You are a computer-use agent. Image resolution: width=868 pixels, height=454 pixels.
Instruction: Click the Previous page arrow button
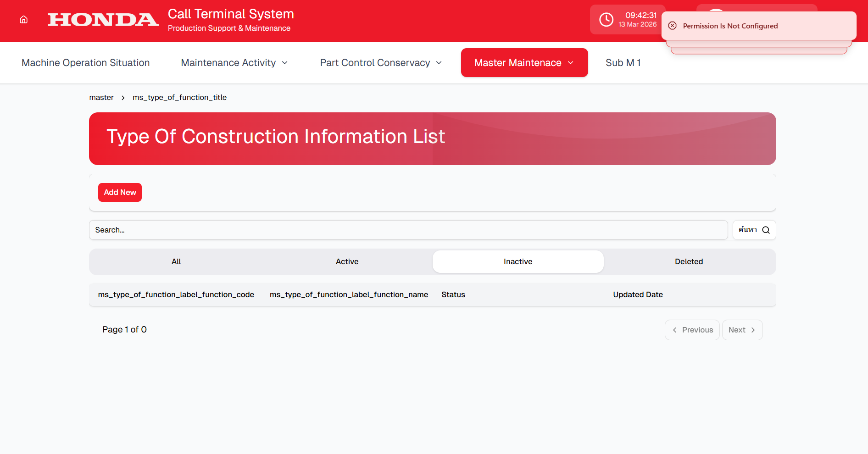(692, 330)
